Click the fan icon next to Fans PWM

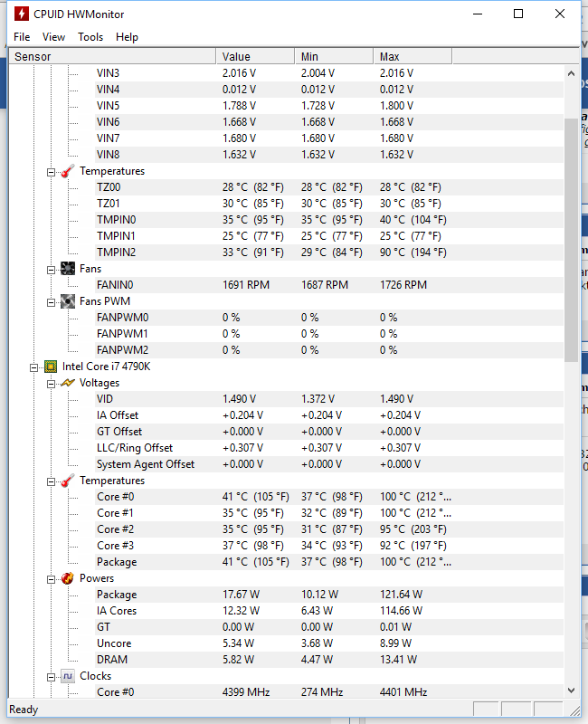click(67, 301)
